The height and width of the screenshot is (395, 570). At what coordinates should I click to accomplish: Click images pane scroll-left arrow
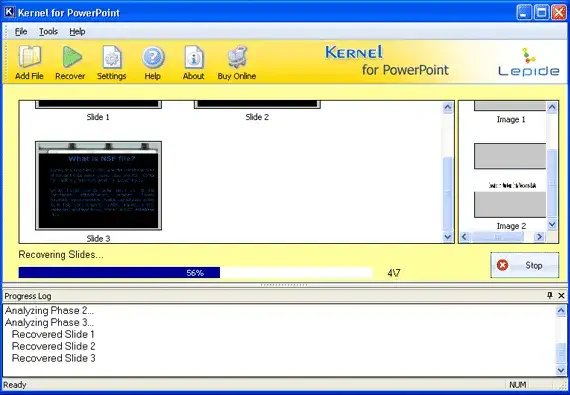point(464,237)
